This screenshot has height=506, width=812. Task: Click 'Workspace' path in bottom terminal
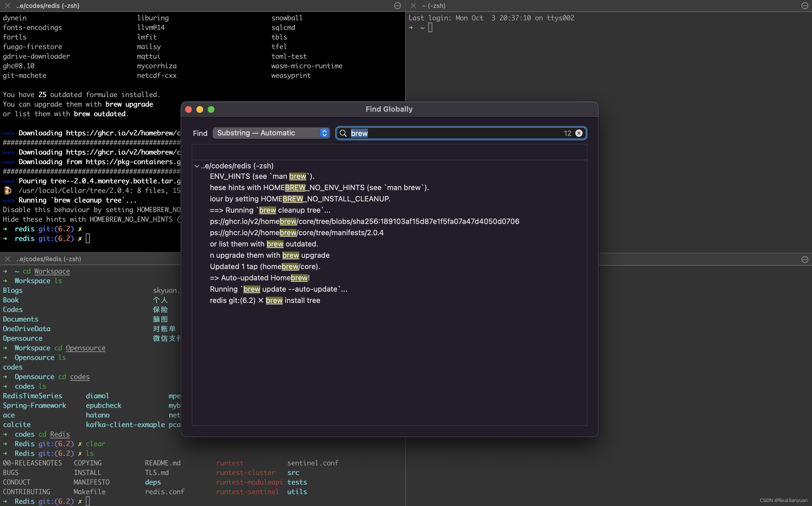point(52,271)
